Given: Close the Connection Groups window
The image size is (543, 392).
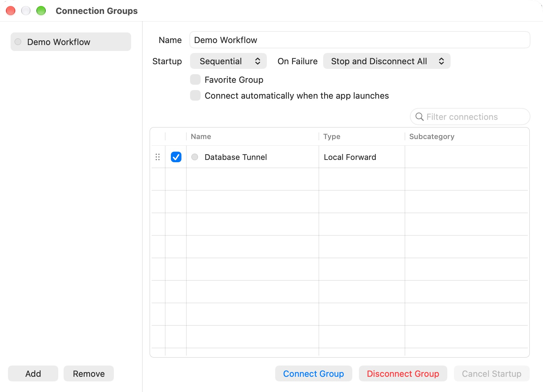Looking at the screenshot, I should [x=11, y=11].
